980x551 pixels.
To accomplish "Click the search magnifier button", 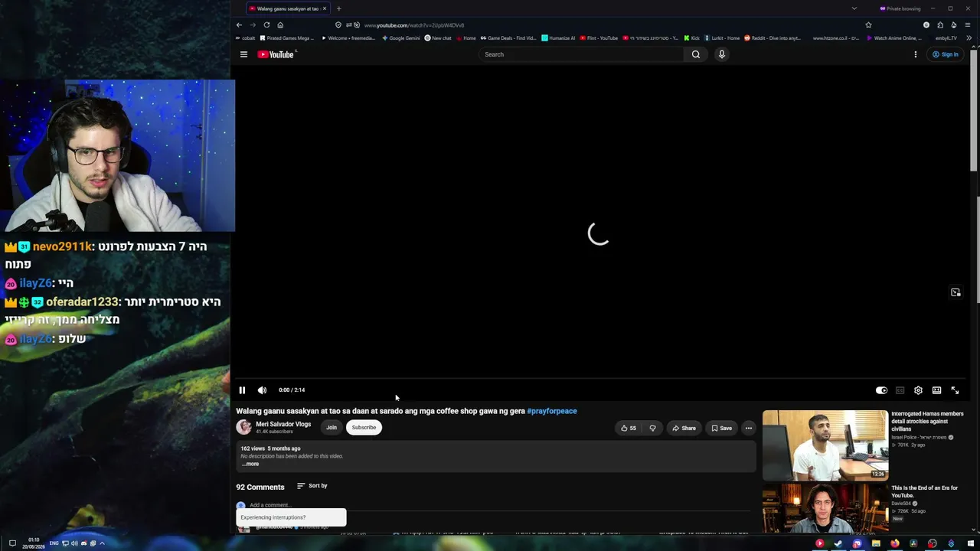I will point(695,54).
